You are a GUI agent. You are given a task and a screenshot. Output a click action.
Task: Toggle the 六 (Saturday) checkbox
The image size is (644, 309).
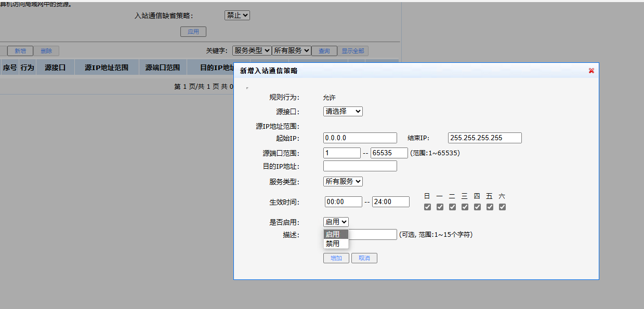tap(502, 207)
